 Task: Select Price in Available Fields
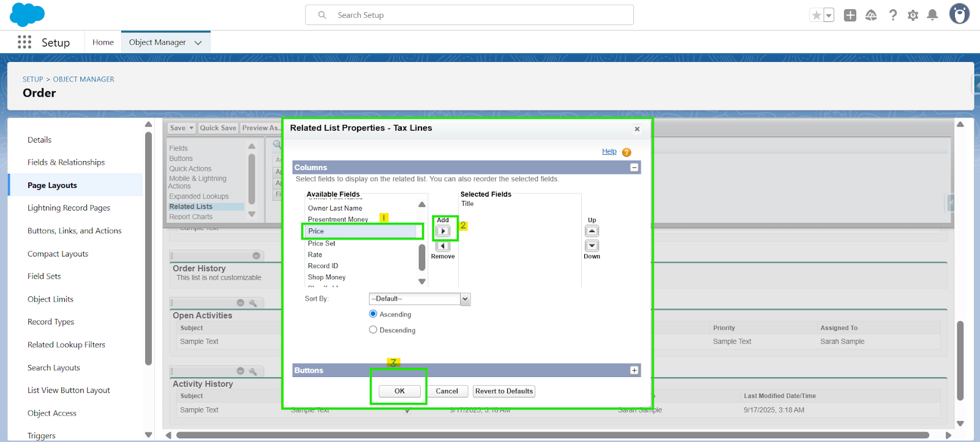coord(361,231)
